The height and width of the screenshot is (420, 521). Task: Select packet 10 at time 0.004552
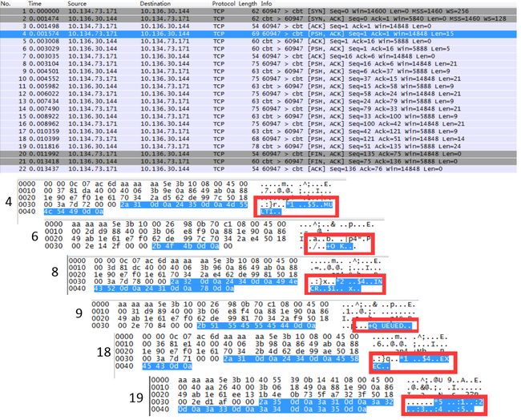(258, 79)
